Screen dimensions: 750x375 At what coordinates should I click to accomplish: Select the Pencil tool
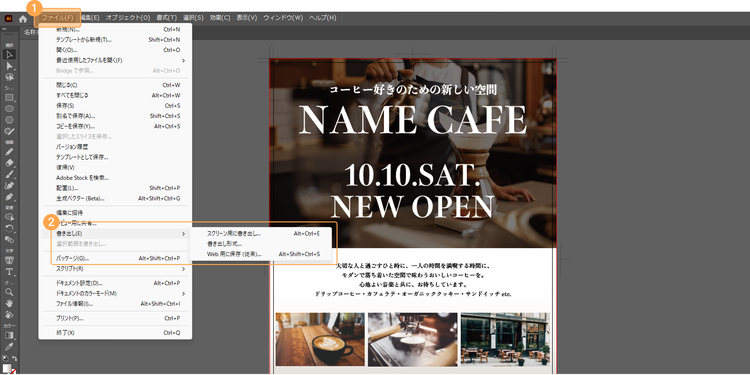pyautogui.click(x=9, y=152)
